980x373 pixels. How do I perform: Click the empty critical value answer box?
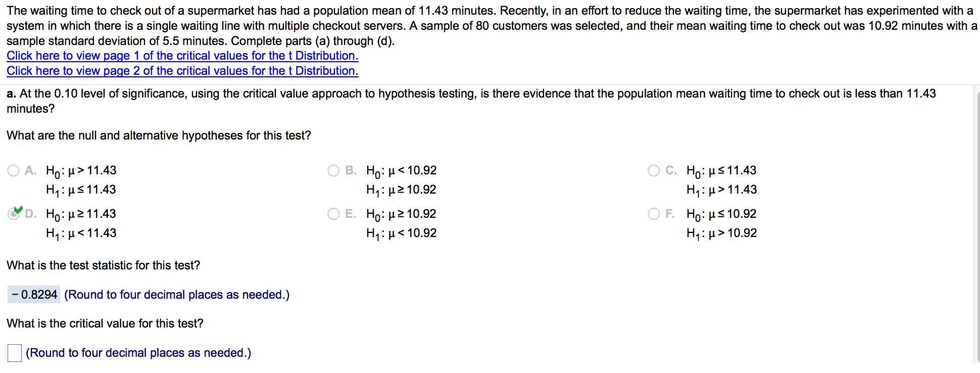tap(15, 353)
